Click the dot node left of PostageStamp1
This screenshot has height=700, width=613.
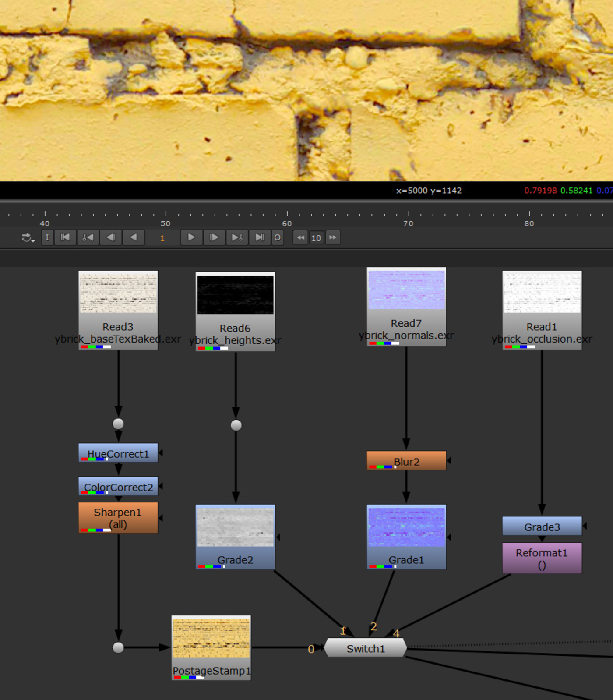click(x=118, y=648)
